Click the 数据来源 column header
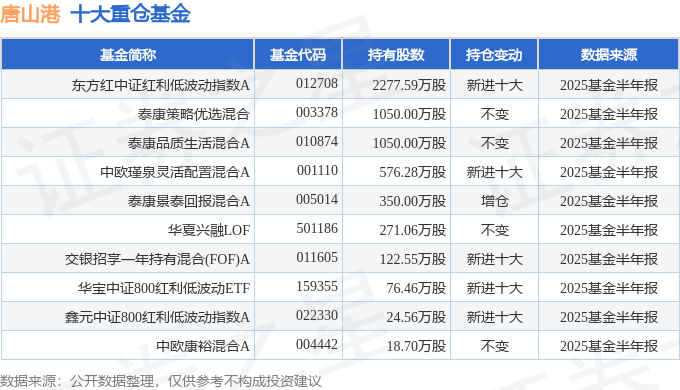The image size is (680, 390). tap(609, 55)
